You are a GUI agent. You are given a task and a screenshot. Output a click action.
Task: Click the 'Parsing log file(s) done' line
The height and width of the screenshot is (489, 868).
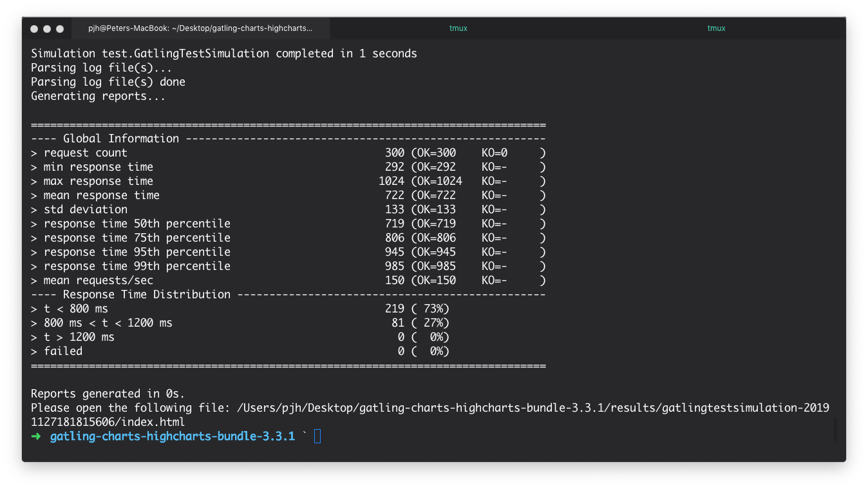pos(108,82)
